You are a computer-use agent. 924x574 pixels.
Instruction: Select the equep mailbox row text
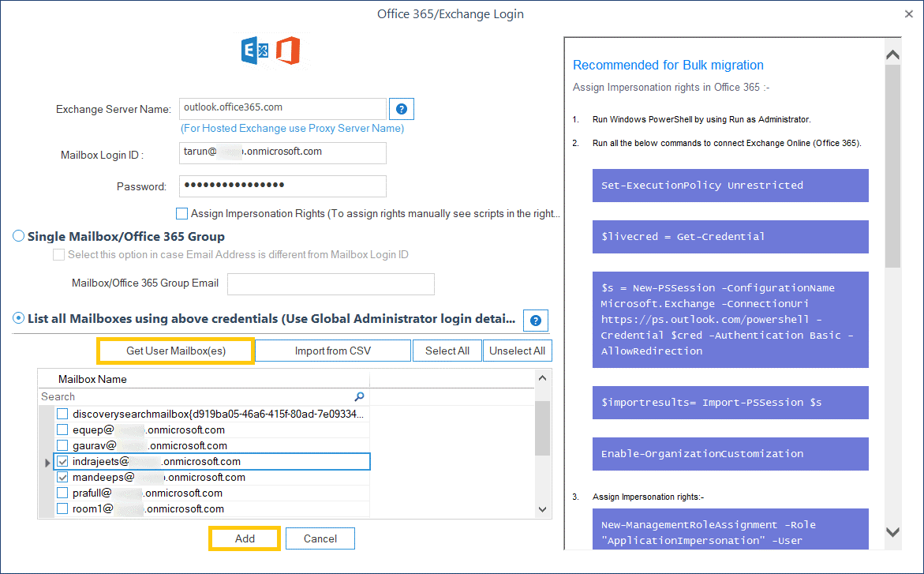(148, 430)
